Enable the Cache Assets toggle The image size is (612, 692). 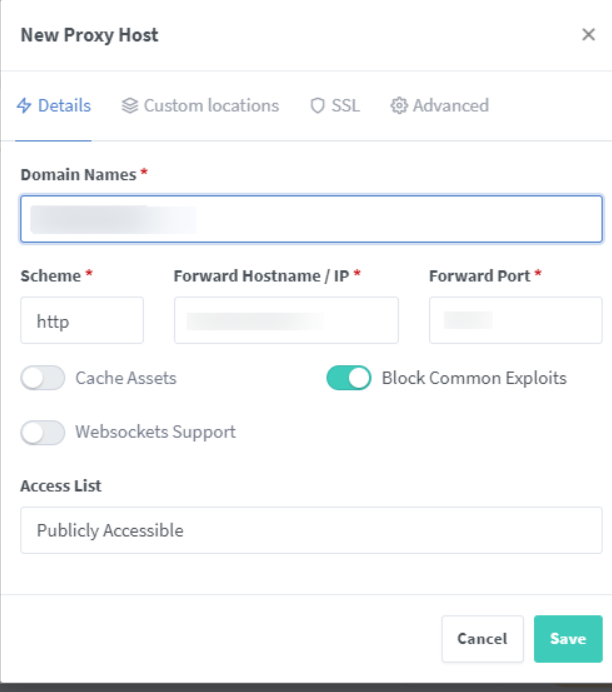[43, 378]
